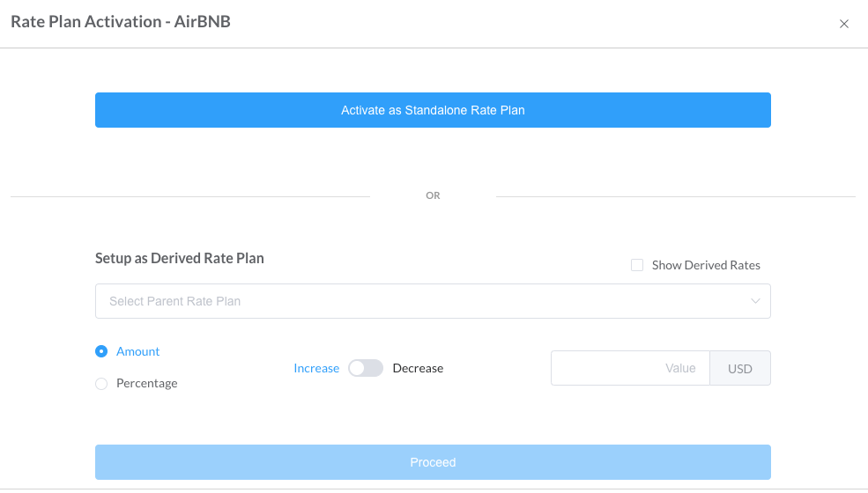Click the Setup as Derived Rate Plan heading
This screenshot has width=868, height=493.
click(180, 259)
